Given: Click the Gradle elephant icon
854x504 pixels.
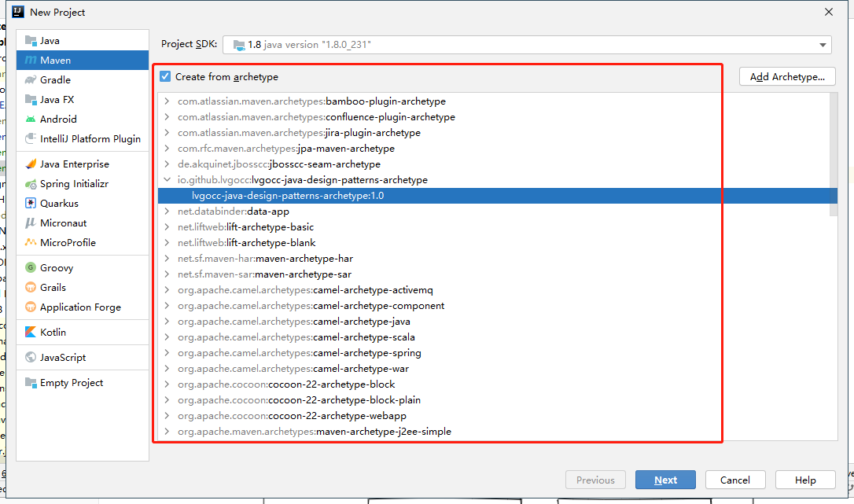Looking at the screenshot, I should tap(31, 80).
